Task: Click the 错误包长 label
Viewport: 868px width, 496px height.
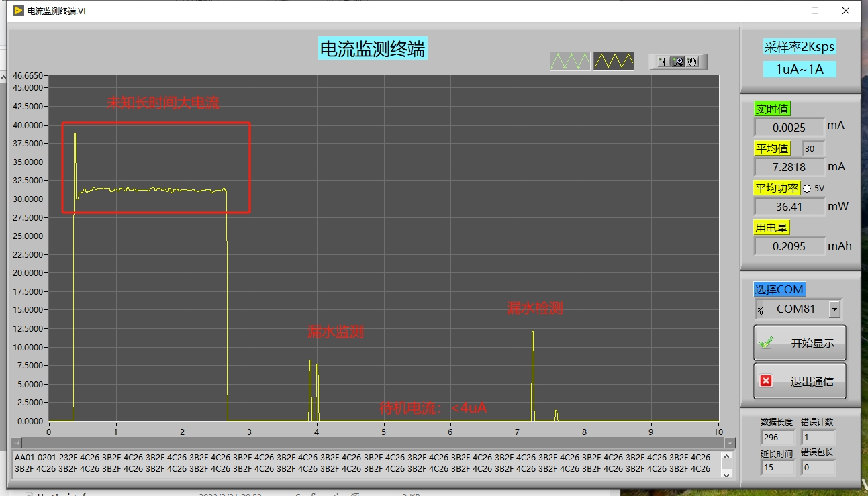Action: click(x=817, y=453)
